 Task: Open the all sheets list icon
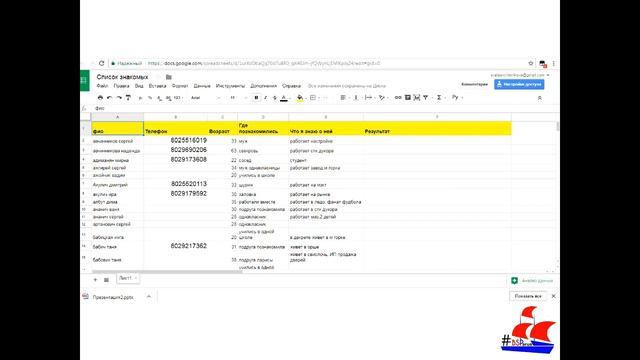(106, 280)
